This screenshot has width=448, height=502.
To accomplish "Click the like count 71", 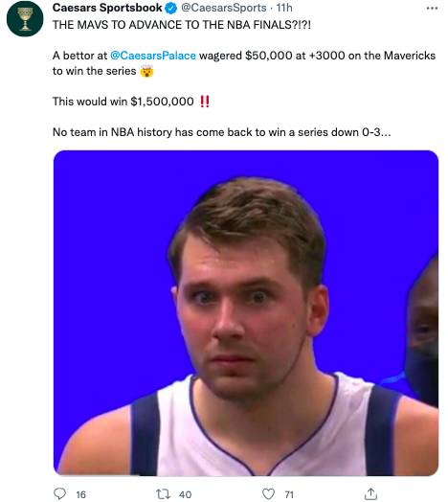I will pos(289,494).
